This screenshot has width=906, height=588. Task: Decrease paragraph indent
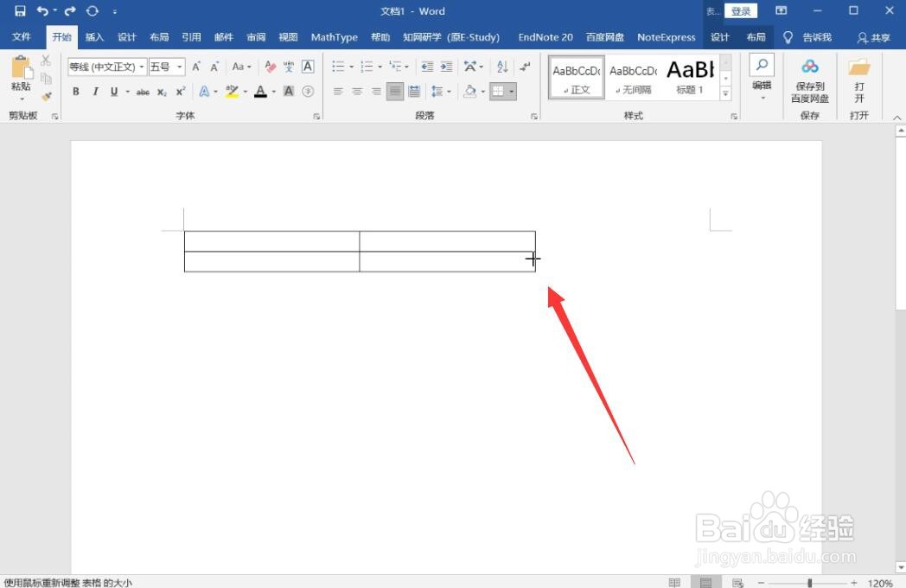[x=427, y=67]
